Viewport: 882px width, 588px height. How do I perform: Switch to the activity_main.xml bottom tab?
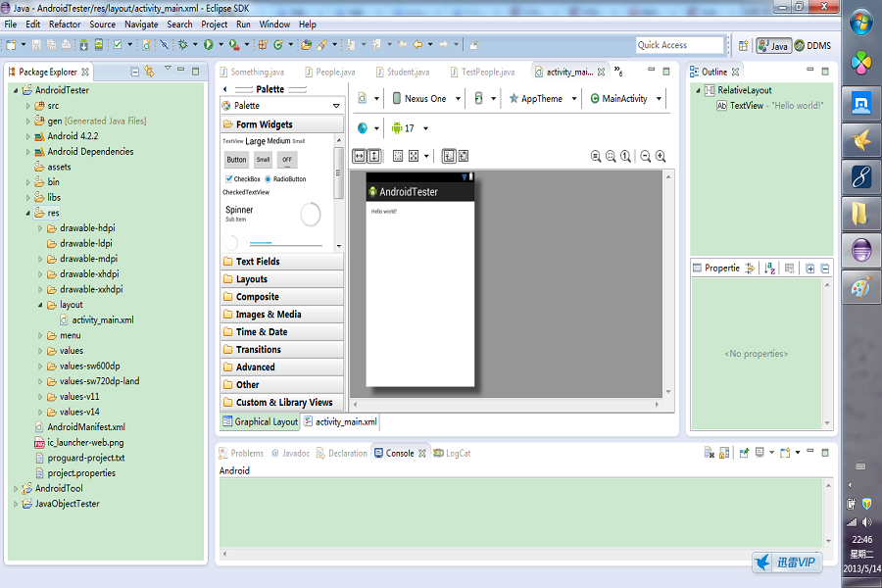click(345, 421)
